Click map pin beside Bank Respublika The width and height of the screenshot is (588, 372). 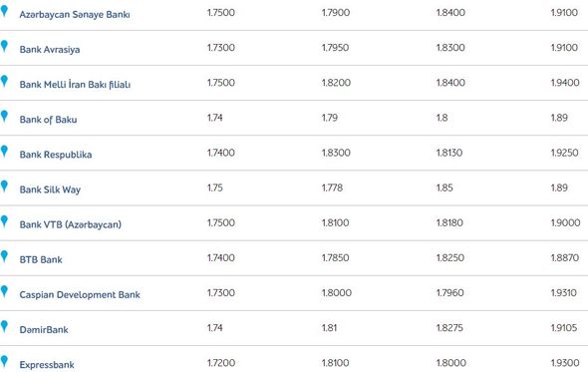pos(4,152)
